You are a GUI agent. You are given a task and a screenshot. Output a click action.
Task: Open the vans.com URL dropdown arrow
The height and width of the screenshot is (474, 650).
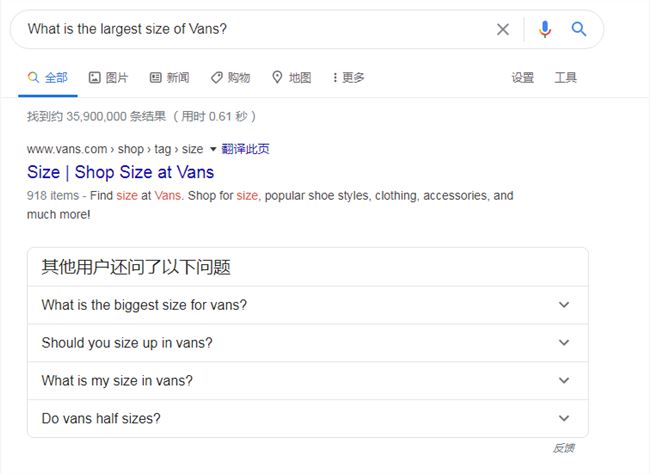click(213, 149)
